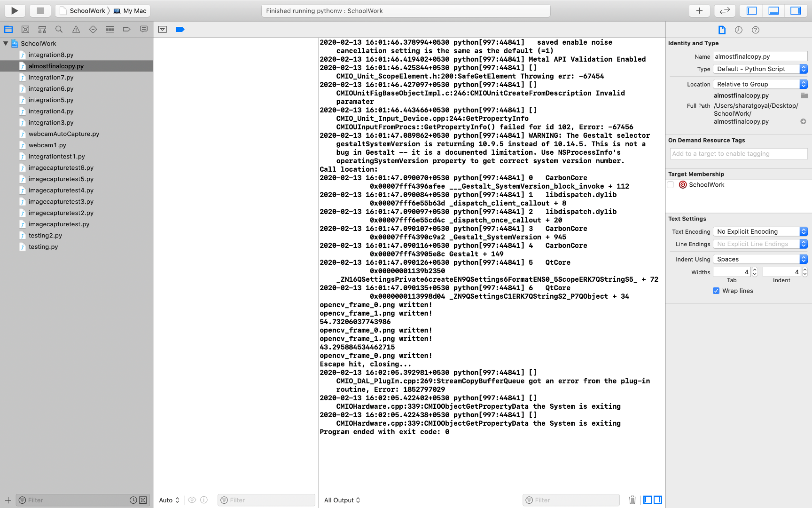Show the History inspector
The image size is (812, 508).
pyautogui.click(x=739, y=30)
